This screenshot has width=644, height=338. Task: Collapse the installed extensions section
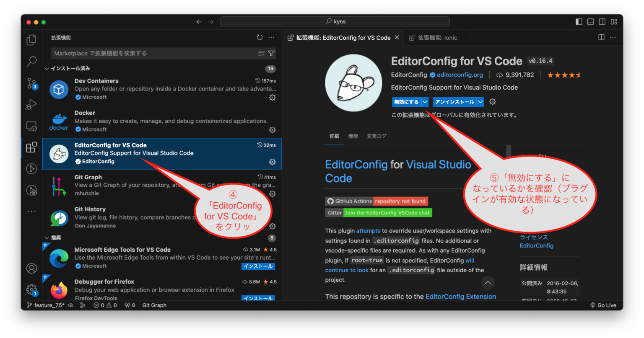[47, 68]
